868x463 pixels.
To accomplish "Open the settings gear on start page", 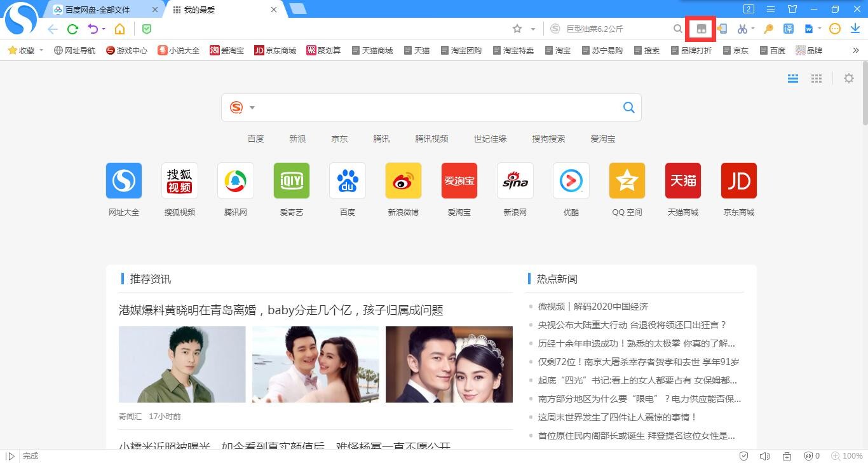I will pyautogui.click(x=849, y=78).
